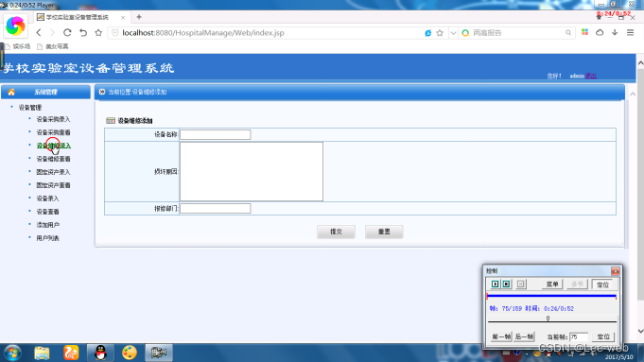
Task: Click the home icon in 系统管理 header
Action: (x=11, y=92)
